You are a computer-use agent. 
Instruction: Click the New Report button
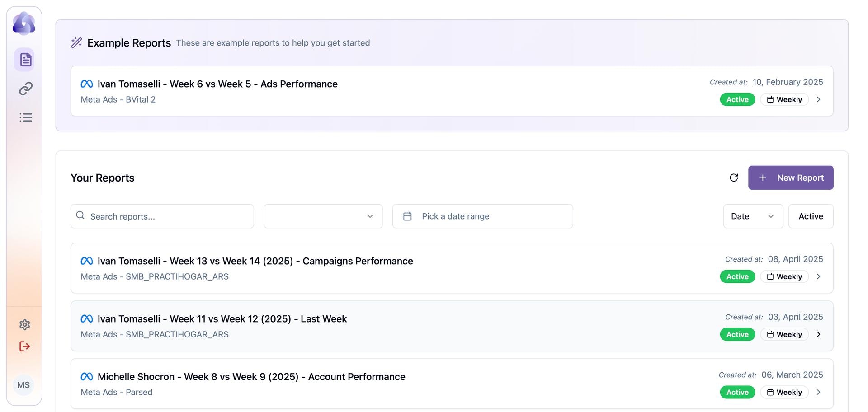[790, 178]
